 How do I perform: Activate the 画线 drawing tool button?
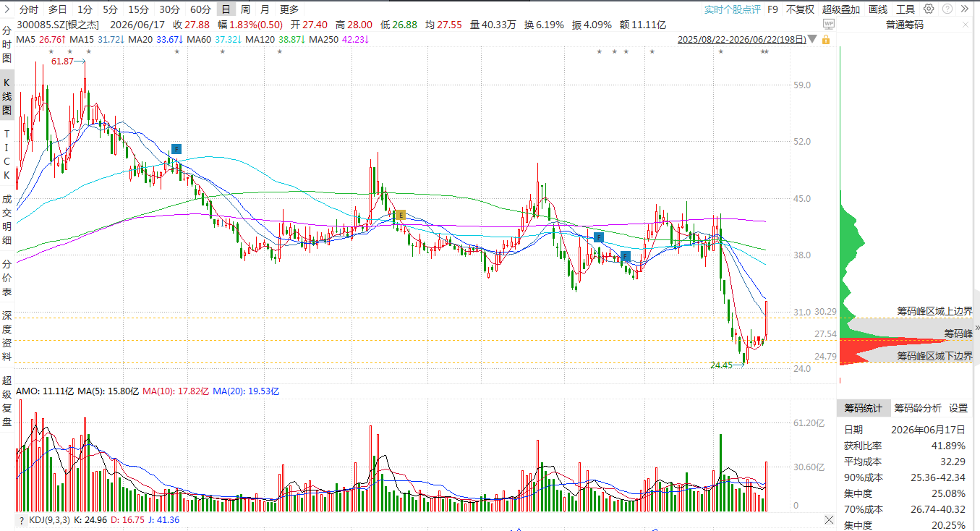(878, 9)
